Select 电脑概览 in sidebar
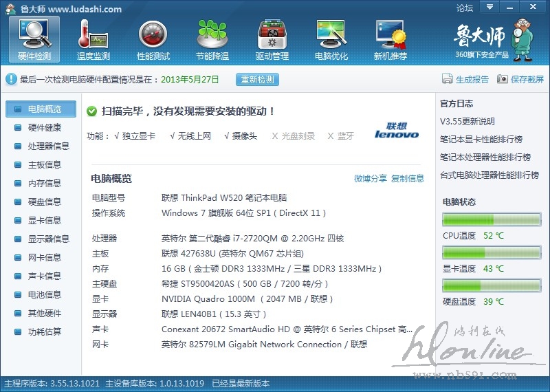The image size is (550, 392). pyautogui.click(x=41, y=109)
